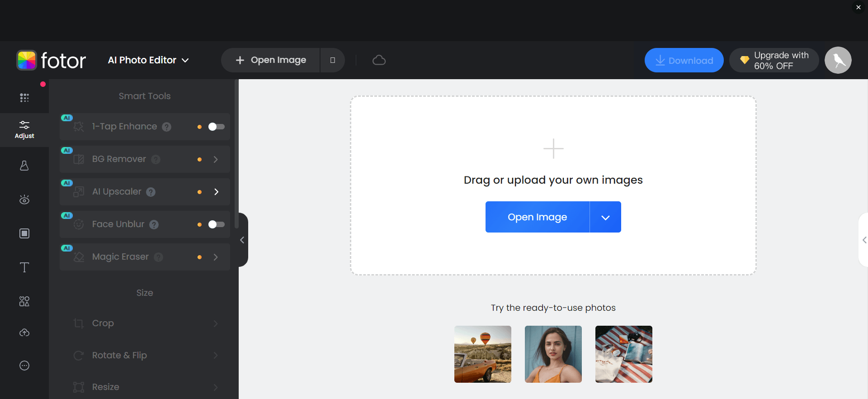Collapse the left tools panel
This screenshot has width=868, height=399.
pos(242,240)
